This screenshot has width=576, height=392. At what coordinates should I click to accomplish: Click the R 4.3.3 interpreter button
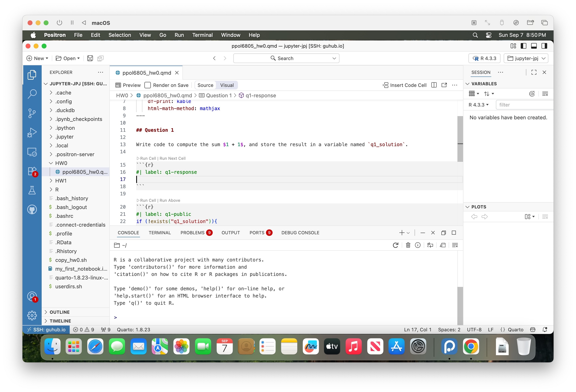coord(484,58)
